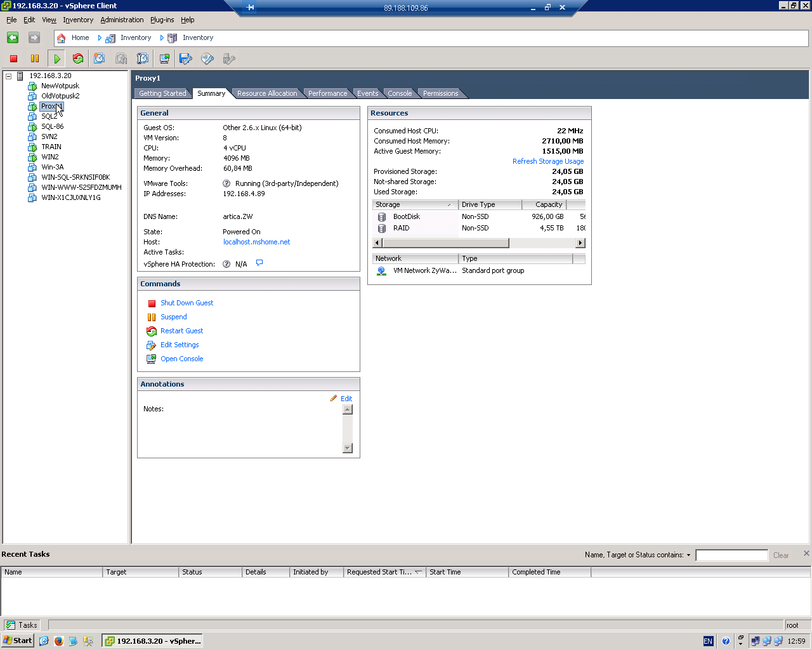Image resolution: width=812 pixels, height=650 pixels.
Task: Click the Notes box scroll up arrow
Action: [347, 409]
